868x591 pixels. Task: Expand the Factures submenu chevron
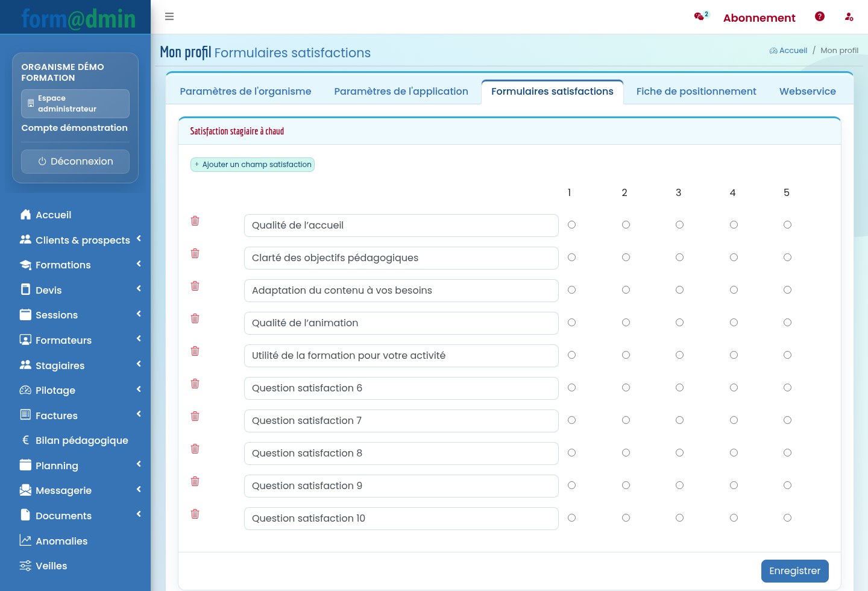[x=139, y=414]
